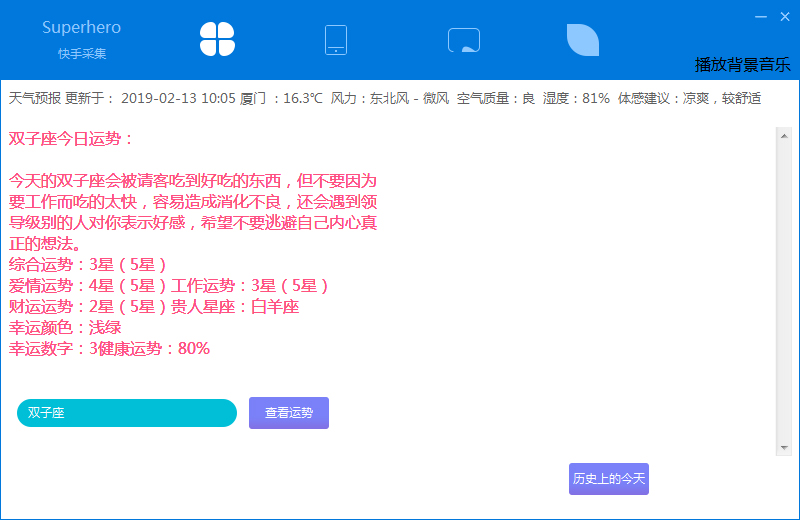This screenshot has height=520, width=800.
Task: Minimize the Superhero window
Action: 761,16
